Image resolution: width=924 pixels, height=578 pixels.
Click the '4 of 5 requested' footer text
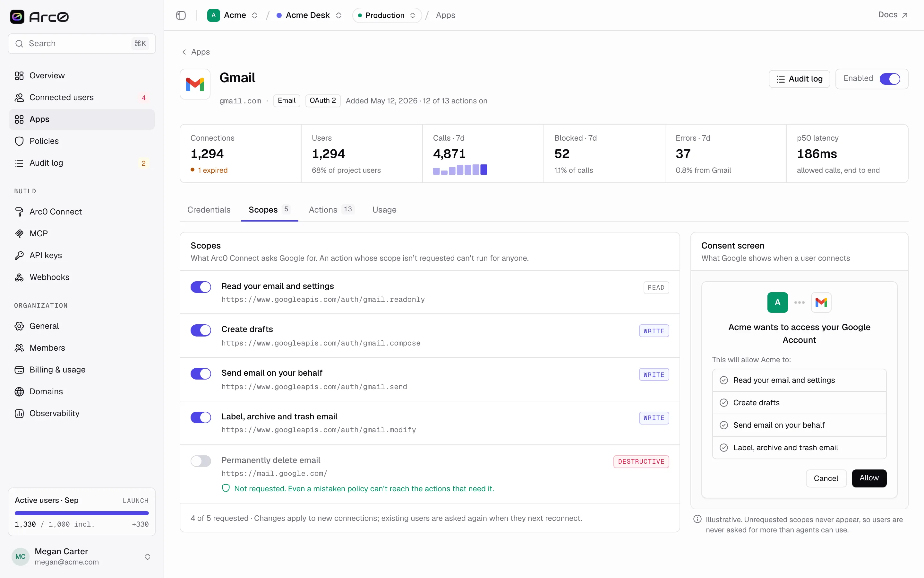pyautogui.click(x=219, y=518)
